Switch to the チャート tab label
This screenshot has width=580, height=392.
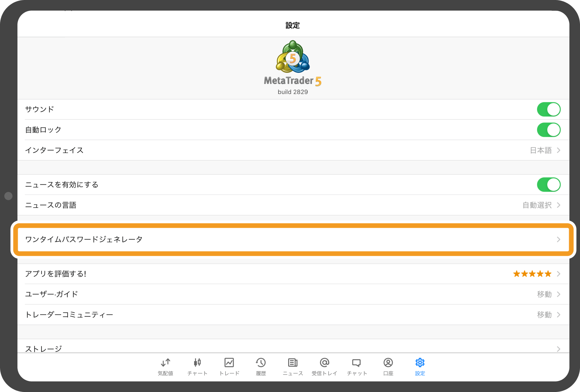(x=197, y=373)
